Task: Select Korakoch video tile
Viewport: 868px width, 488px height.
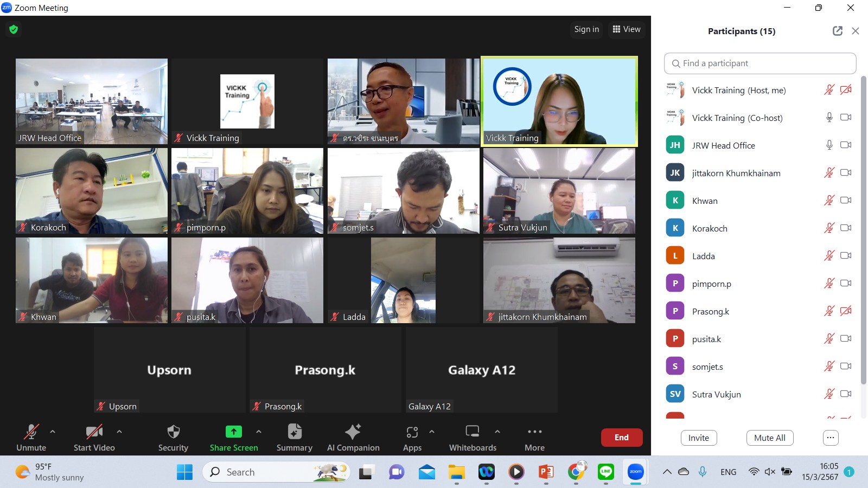Action: pos(92,191)
